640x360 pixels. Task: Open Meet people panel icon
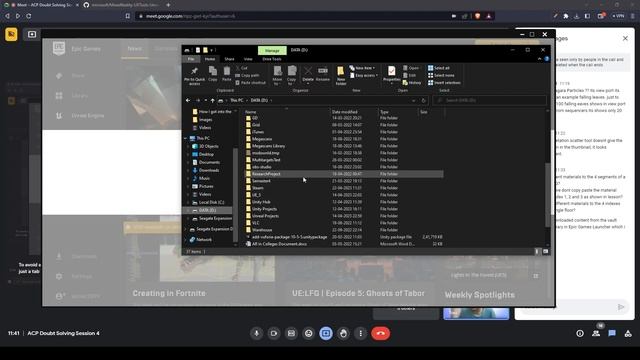point(596,333)
